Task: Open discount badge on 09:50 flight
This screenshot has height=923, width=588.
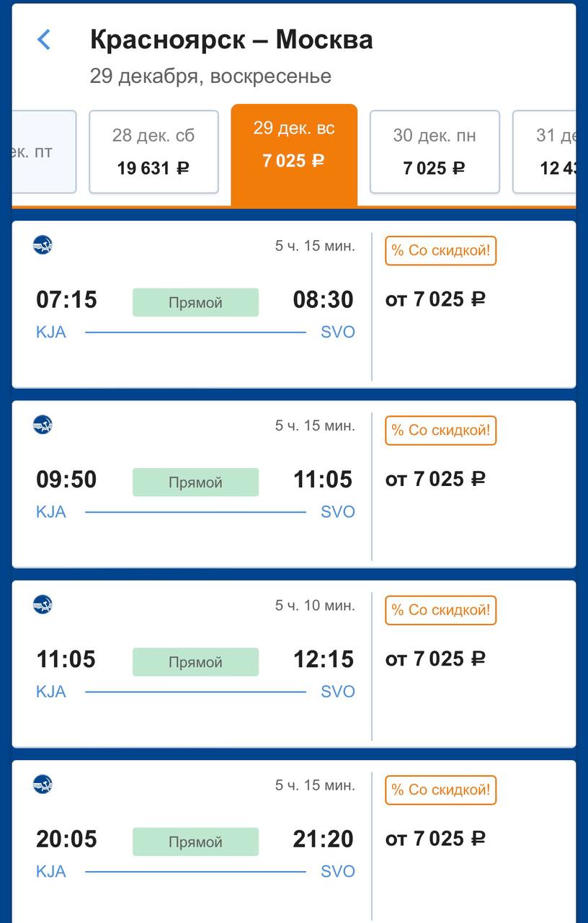Action: point(440,430)
